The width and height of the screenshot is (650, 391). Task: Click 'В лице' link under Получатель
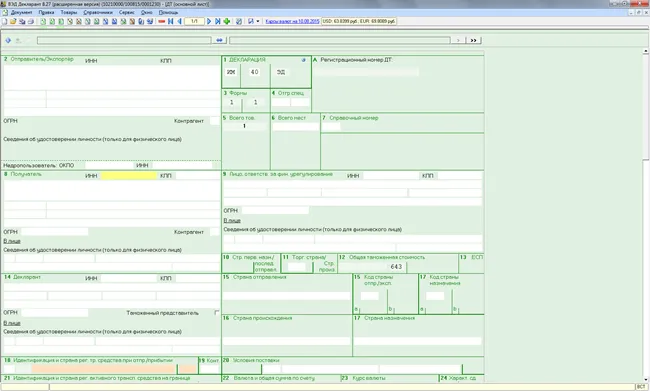12,241
